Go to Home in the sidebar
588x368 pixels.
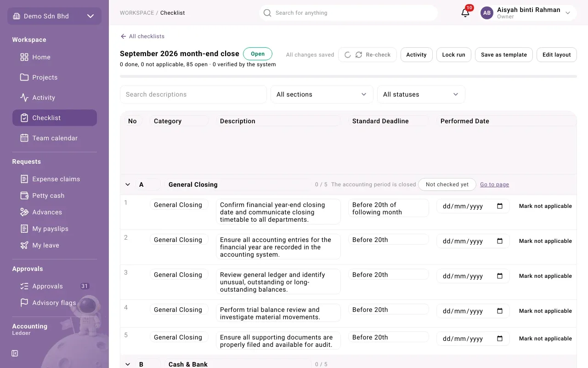(x=55, y=57)
